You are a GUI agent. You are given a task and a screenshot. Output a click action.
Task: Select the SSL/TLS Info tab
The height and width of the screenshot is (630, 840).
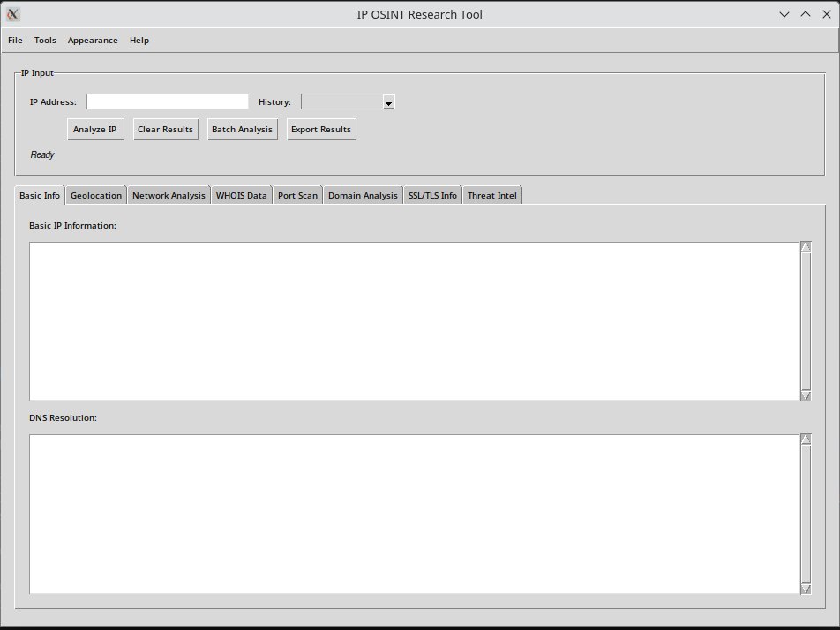432,195
